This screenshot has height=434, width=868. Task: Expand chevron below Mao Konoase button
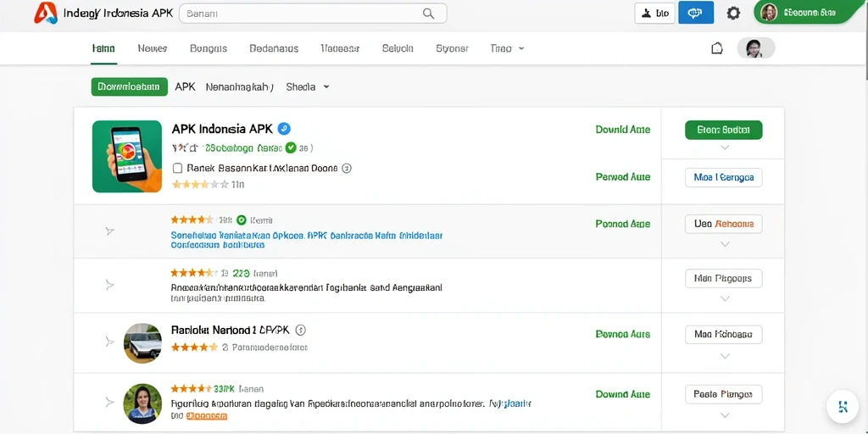(x=725, y=356)
